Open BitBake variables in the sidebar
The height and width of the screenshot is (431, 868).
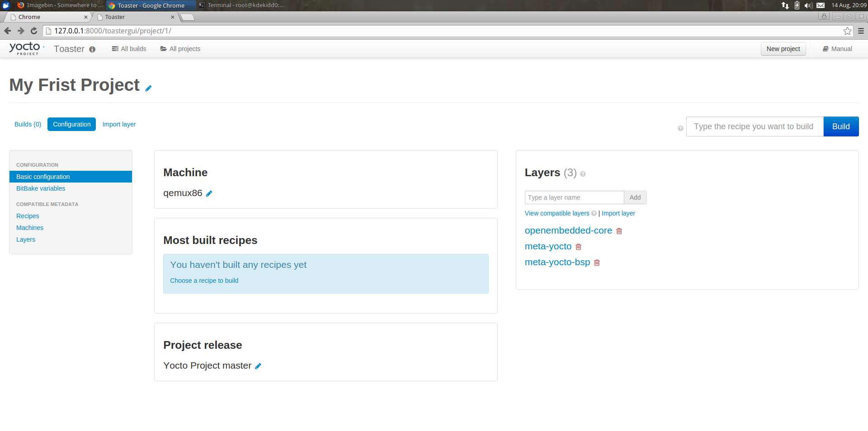coord(41,188)
